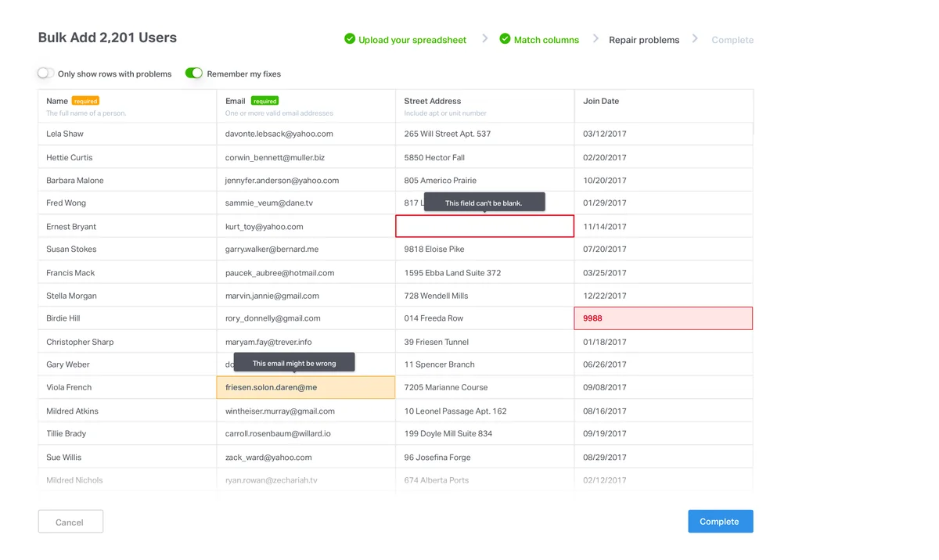The width and height of the screenshot is (939, 560).
Task: Select the highlighted email friesen.solon.daren@me
Action: [305, 386]
